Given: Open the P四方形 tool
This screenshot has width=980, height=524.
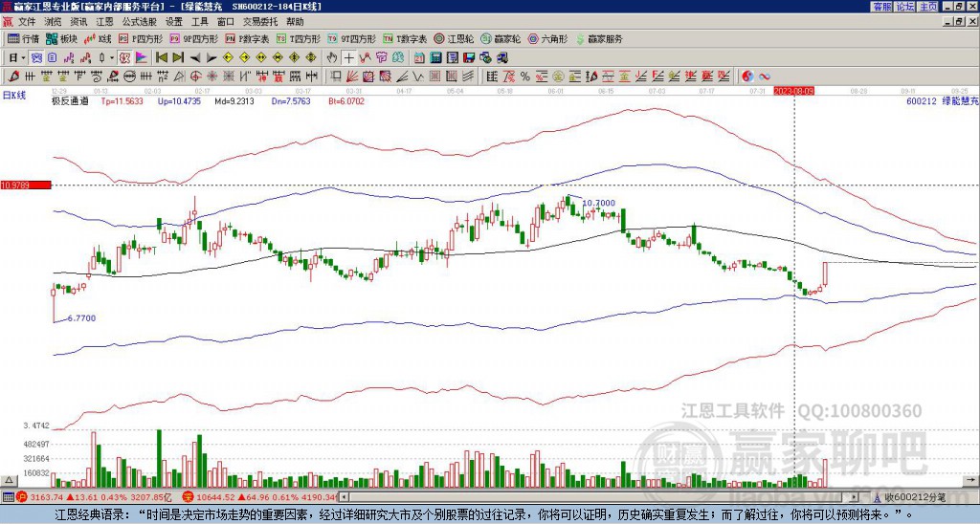Looking at the screenshot, I should point(142,38).
